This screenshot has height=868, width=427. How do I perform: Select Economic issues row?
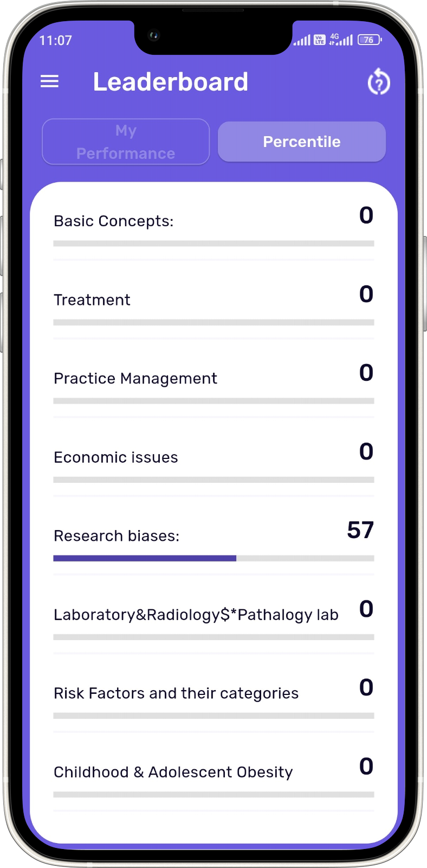pos(116,457)
